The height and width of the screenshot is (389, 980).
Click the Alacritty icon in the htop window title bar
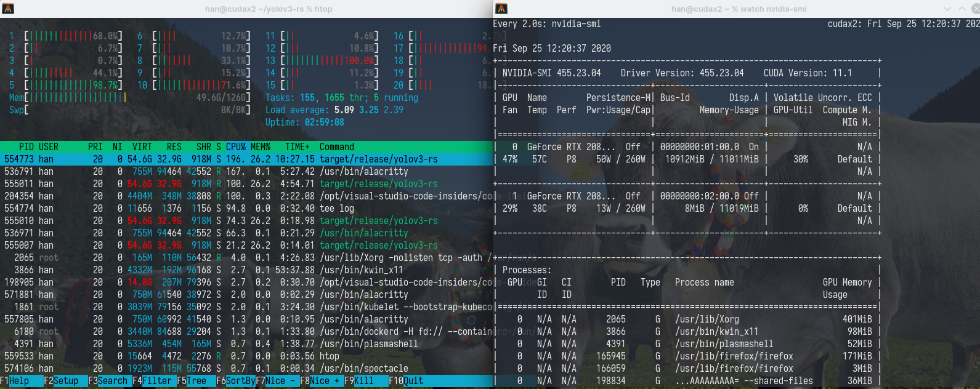pyautogui.click(x=8, y=9)
